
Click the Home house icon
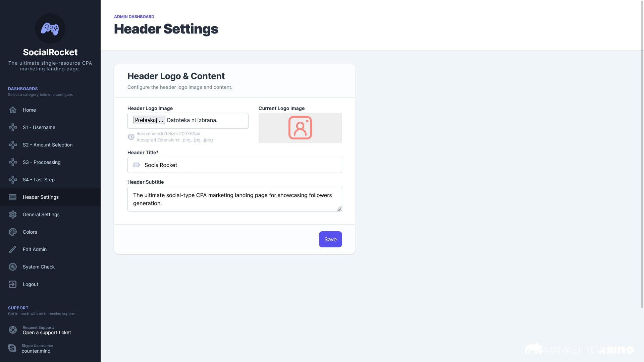pos(13,110)
